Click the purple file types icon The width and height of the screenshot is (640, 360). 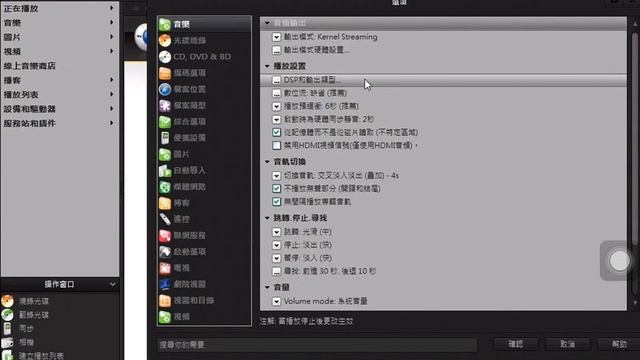(x=165, y=105)
